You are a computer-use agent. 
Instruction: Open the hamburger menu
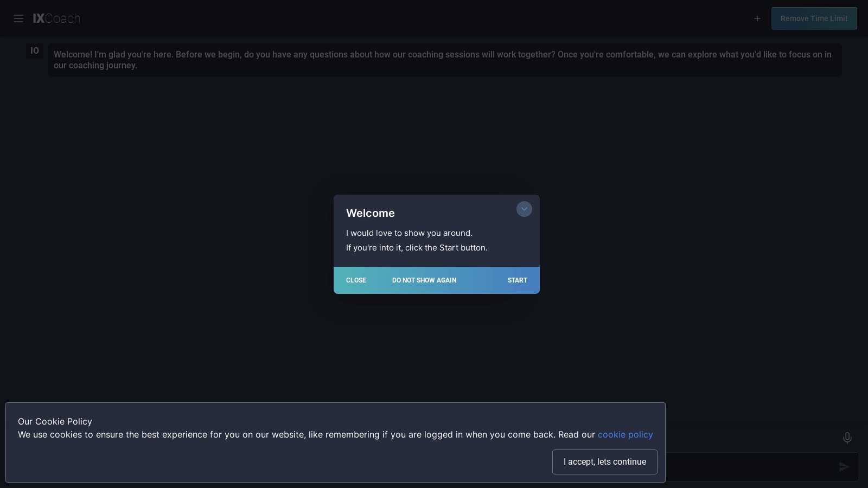click(18, 18)
